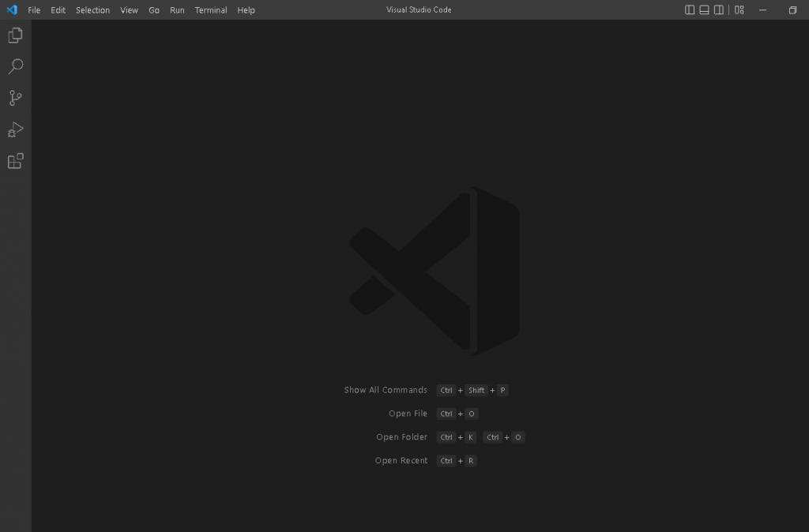Open the Run and Debug view
Viewport: 809px width, 532px height.
[x=16, y=129]
